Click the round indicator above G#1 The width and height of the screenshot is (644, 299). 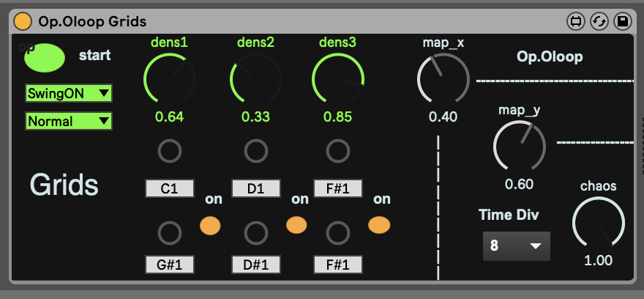[170, 233]
